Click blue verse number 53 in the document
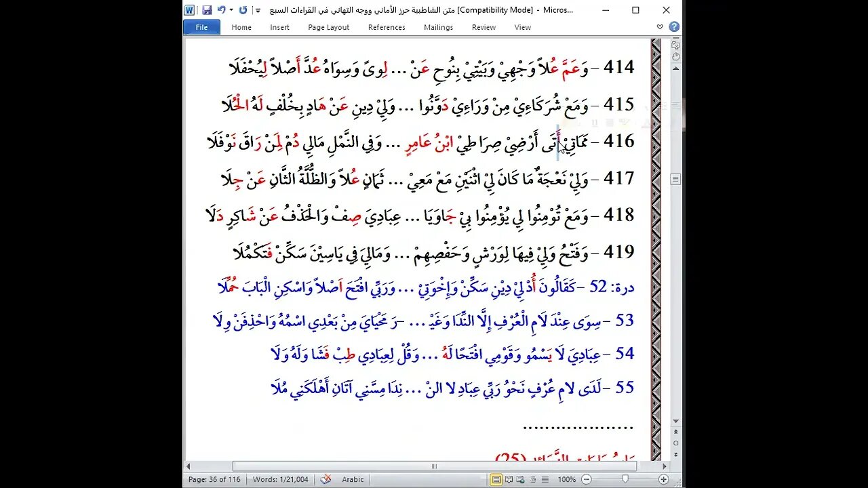The height and width of the screenshot is (488, 868). [625, 321]
